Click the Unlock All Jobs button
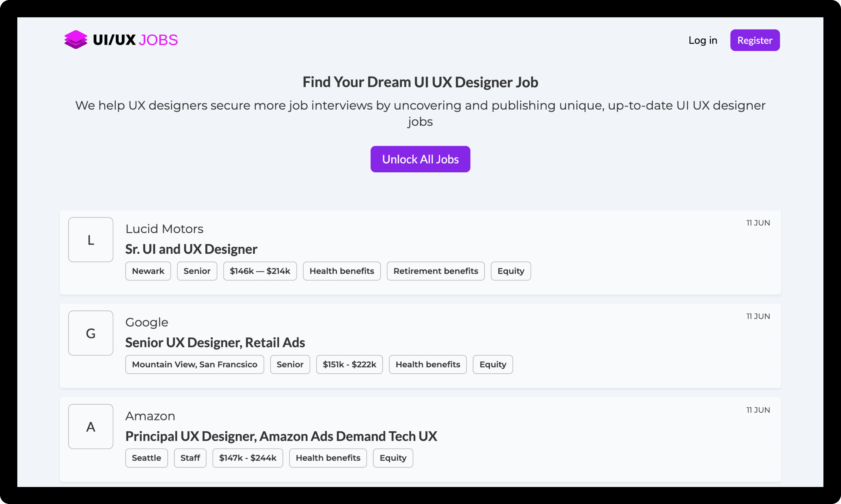Viewport: 841px width, 504px height. point(420,159)
